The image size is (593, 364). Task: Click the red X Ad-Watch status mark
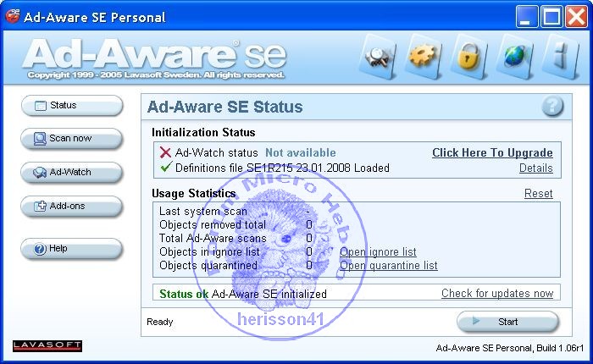coord(165,152)
